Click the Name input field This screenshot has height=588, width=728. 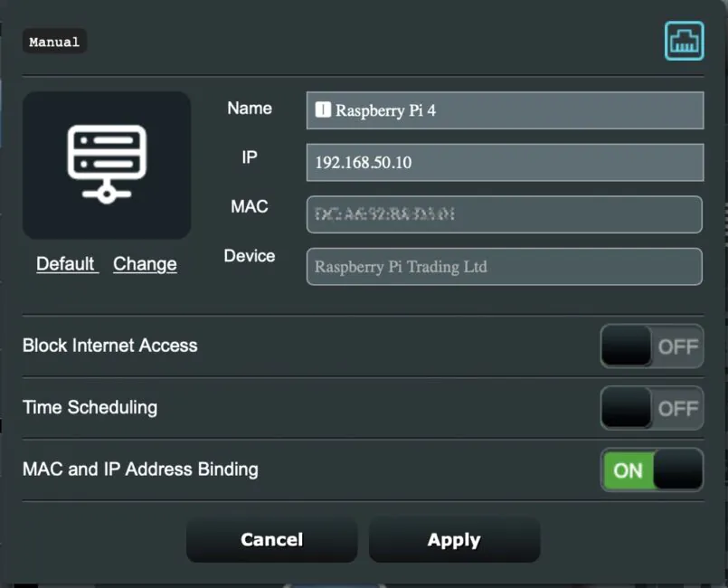506,110
